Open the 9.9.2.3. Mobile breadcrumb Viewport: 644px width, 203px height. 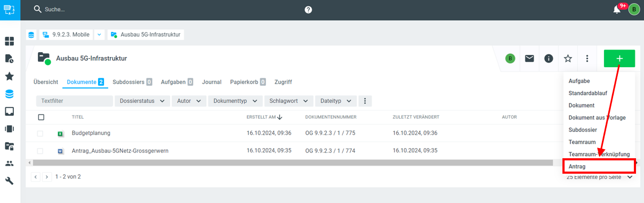pyautogui.click(x=66, y=35)
